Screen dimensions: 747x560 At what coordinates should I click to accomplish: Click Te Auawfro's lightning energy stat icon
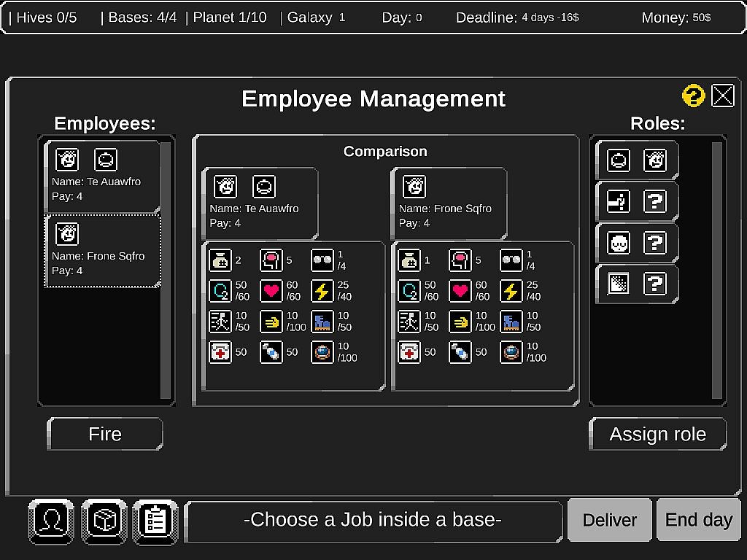(x=322, y=290)
